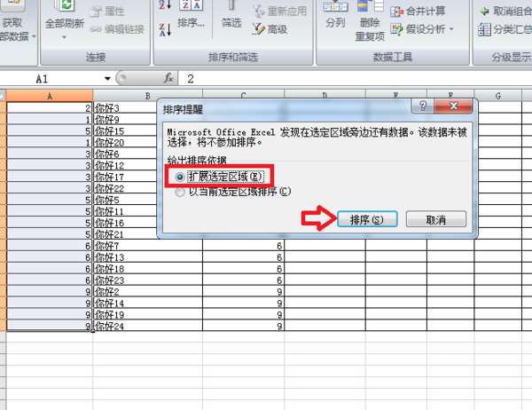Click cell containing 你好2

point(147,291)
